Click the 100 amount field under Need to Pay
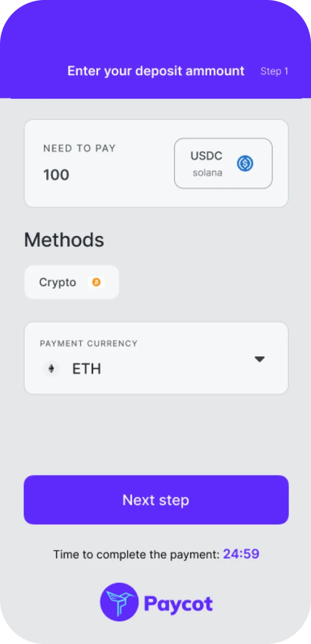 coord(56,174)
